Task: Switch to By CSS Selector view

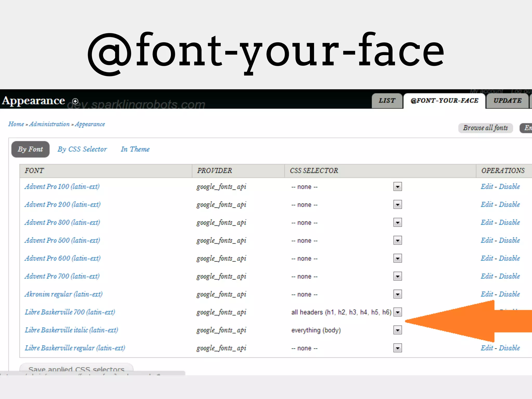Action: pyautogui.click(x=82, y=149)
